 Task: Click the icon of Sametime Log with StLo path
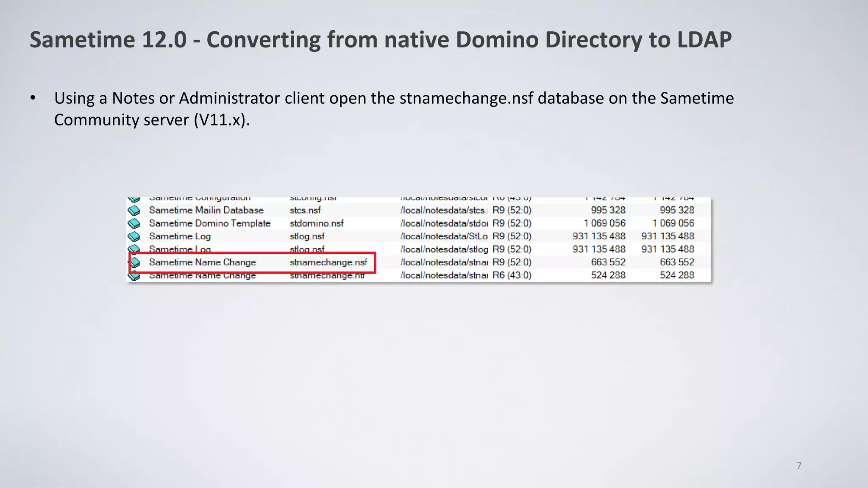[134, 236]
